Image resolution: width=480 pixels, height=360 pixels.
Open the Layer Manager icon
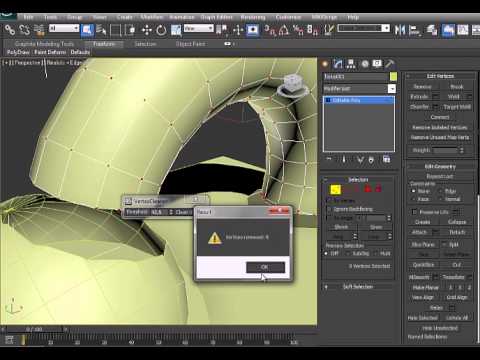tap(432, 30)
